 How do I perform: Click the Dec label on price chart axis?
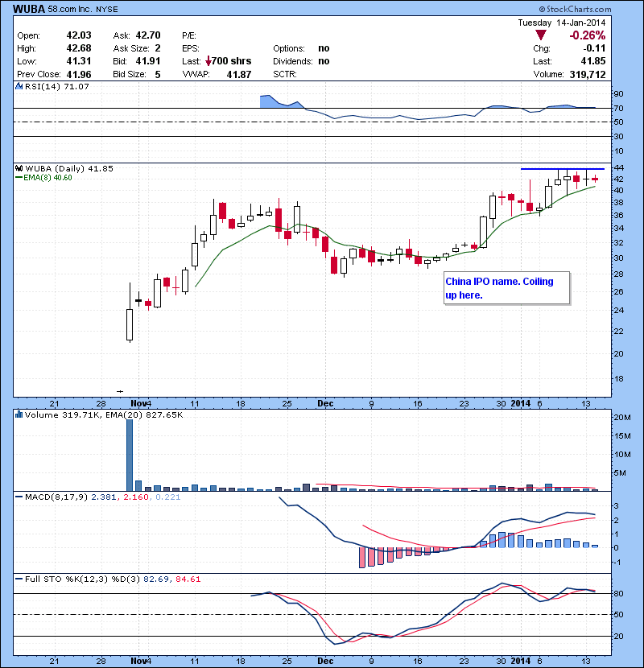click(325, 402)
